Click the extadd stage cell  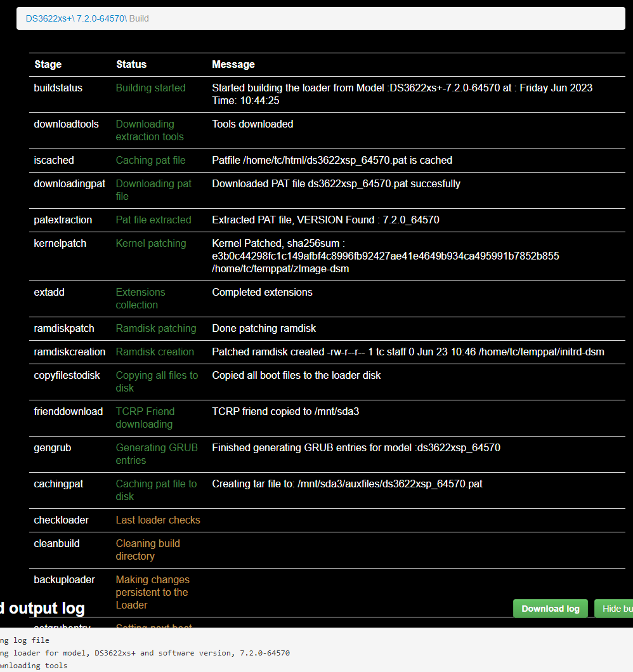[49, 293]
